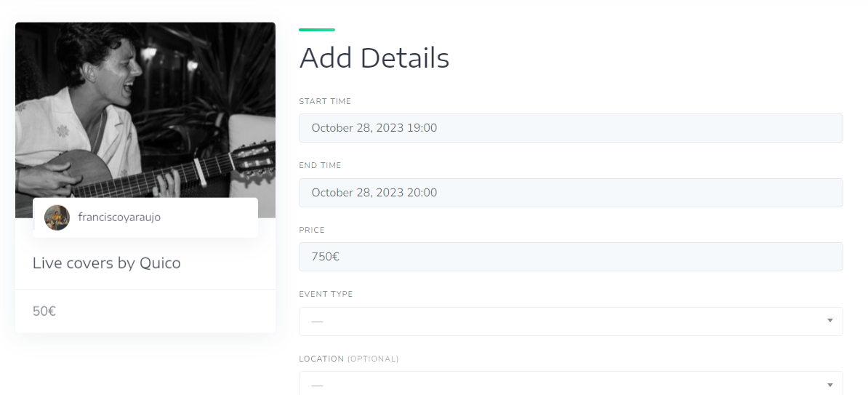Focus the Start Time field showing 19:00
This screenshot has height=395, width=868.
(x=571, y=128)
